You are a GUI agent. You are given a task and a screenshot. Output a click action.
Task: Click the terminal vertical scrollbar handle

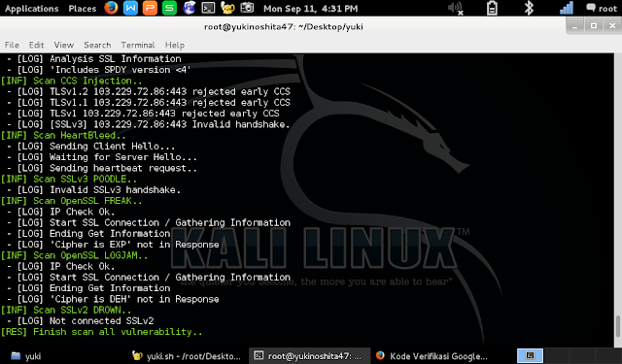pyautogui.click(x=618, y=326)
